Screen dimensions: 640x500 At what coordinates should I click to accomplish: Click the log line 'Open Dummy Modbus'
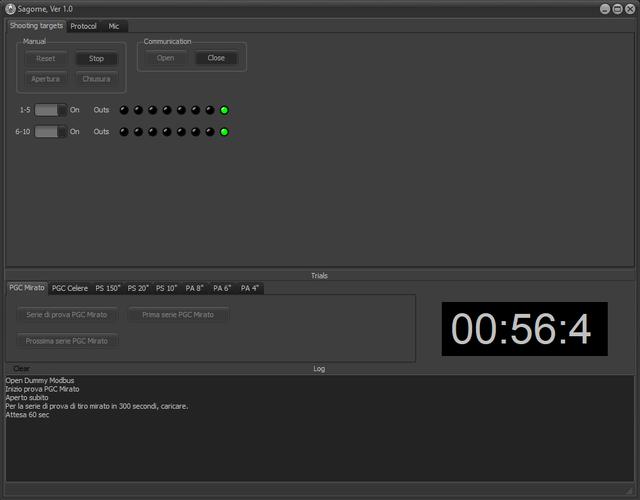(40, 380)
